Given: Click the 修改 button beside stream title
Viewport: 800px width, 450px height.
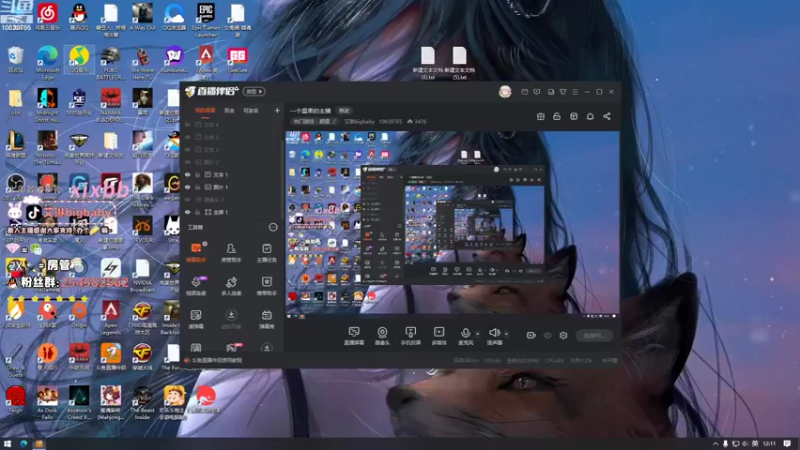Looking at the screenshot, I should coord(344,110).
